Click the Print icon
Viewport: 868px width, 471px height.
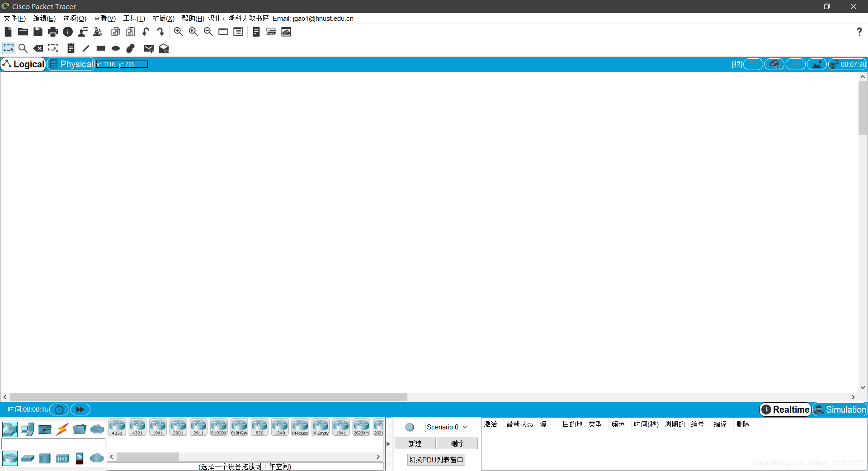pos(53,32)
